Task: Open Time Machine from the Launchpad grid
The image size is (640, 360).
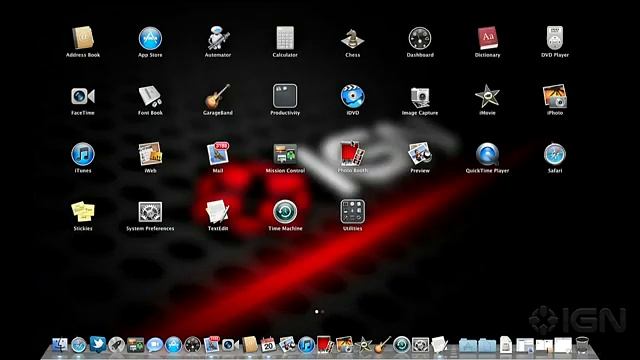Action: (x=285, y=212)
